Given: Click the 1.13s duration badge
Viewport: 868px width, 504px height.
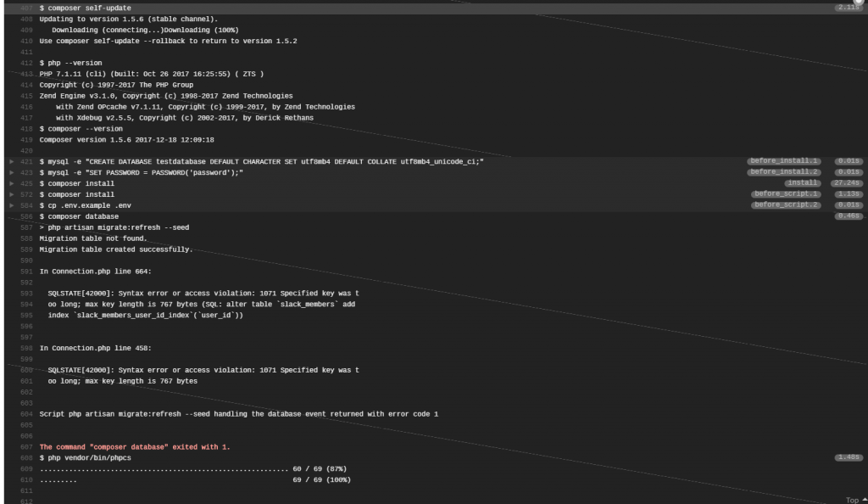Looking at the screenshot, I should [x=849, y=193].
